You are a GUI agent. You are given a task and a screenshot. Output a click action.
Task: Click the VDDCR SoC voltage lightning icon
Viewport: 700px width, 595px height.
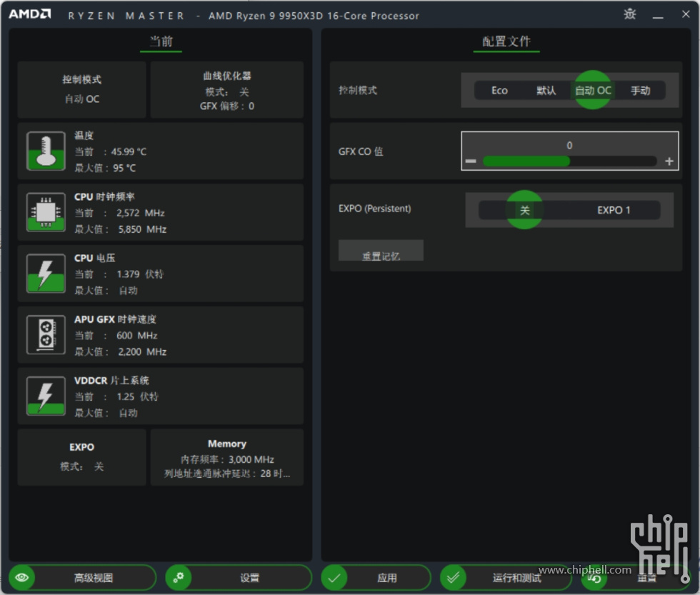coord(46,396)
